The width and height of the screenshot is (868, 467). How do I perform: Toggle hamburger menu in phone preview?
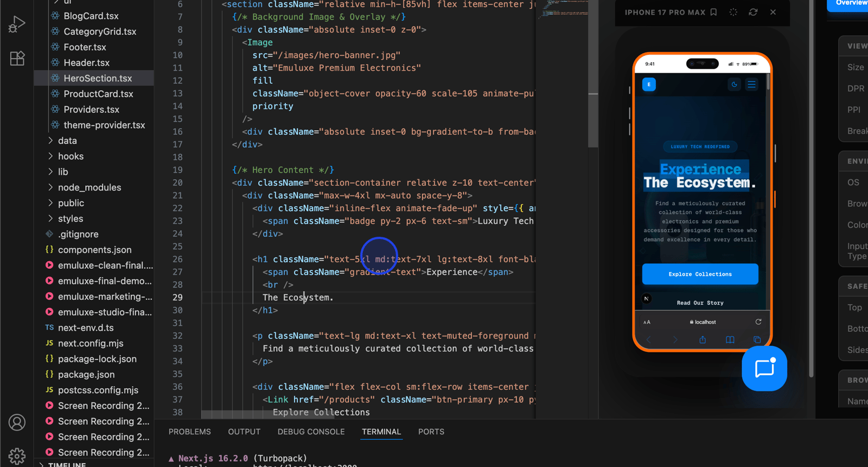(751, 84)
